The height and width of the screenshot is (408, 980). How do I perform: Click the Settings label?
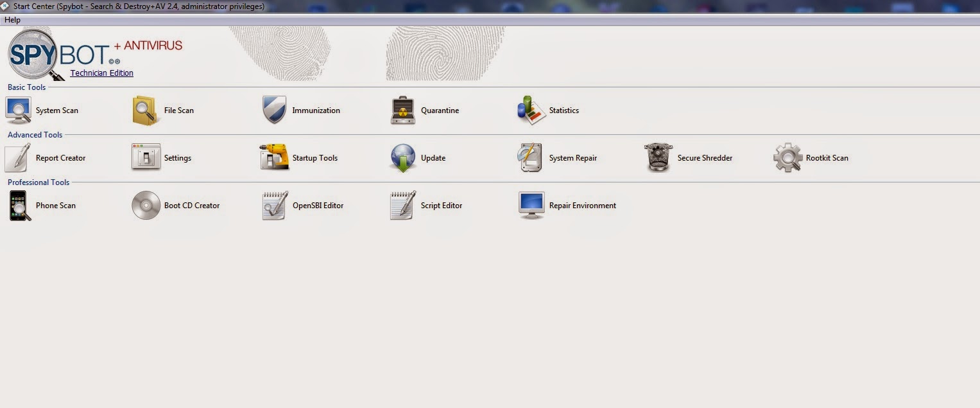(178, 158)
